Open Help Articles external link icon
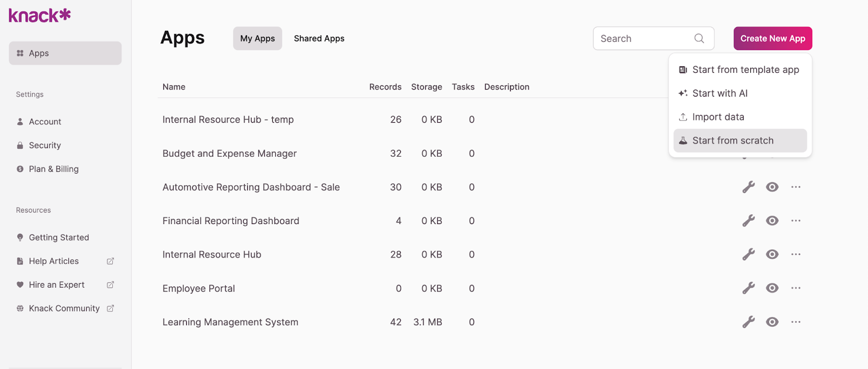The height and width of the screenshot is (369, 868). coord(110,261)
